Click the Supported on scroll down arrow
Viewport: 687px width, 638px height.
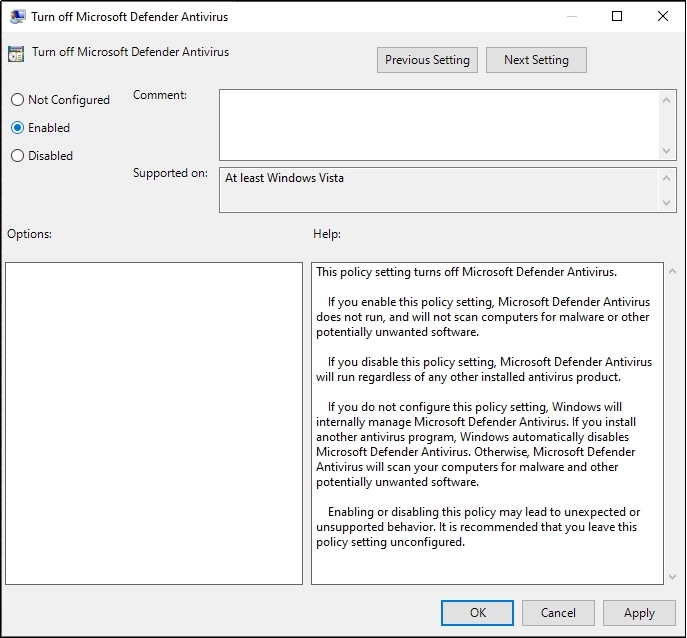point(668,203)
